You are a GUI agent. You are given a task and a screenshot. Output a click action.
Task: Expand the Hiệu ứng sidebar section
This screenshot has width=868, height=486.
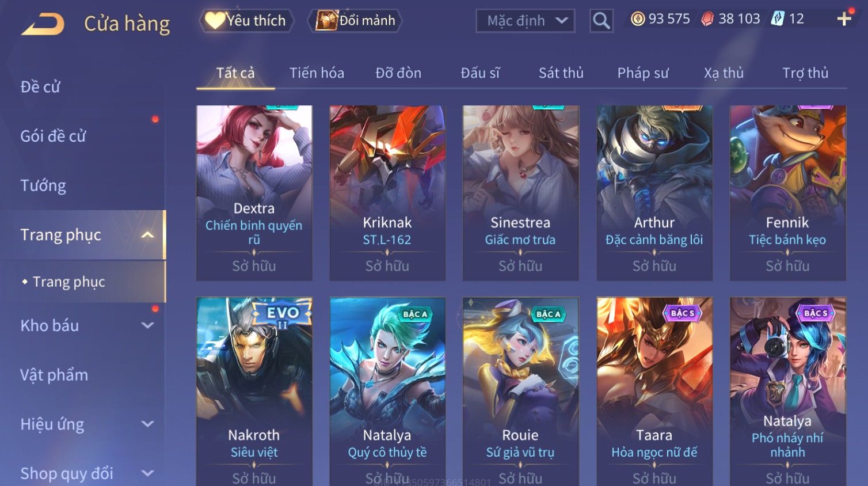tap(147, 424)
